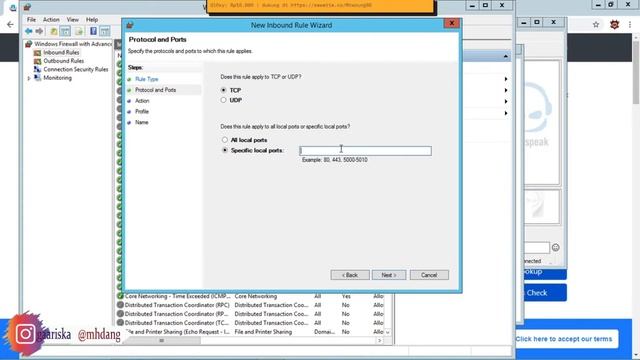The image size is (640, 360).
Task: Open the browser three-dot menu
Action: tap(630, 25)
